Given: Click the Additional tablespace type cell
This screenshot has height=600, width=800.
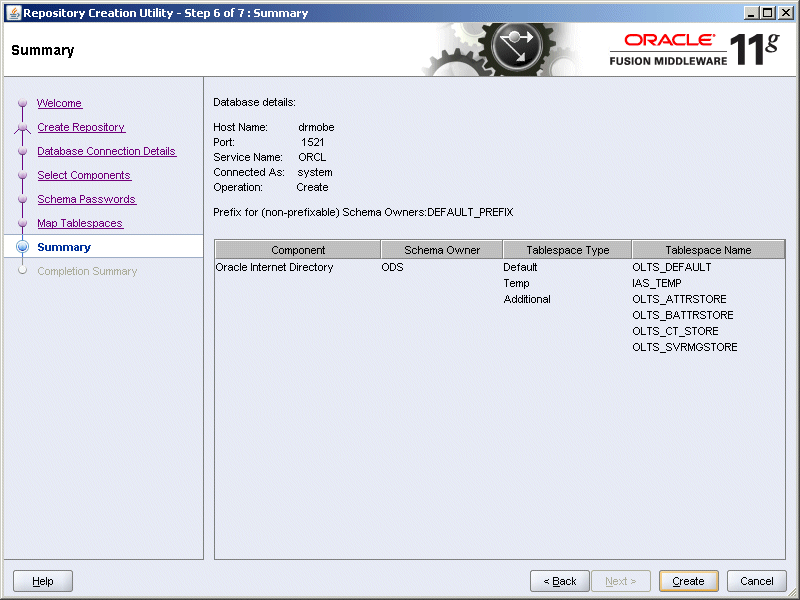Looking at the screenshot, I should pyautogui.click(x=527, y=299).
